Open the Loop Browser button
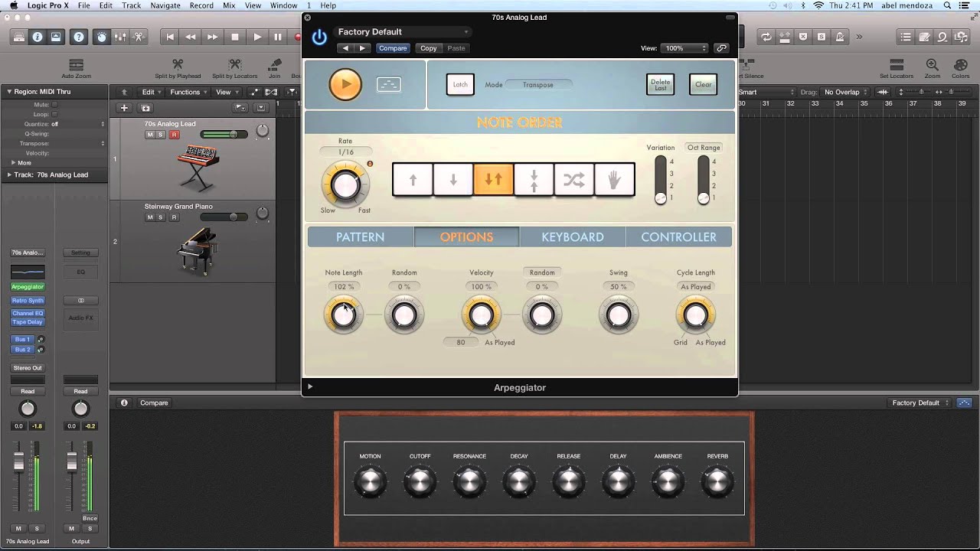Image resolution: width=980 pixels, height=551 pixels. point(942,37)
